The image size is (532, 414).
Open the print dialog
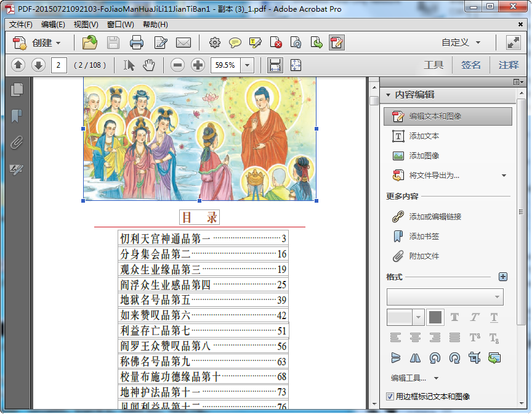(136, 43)
